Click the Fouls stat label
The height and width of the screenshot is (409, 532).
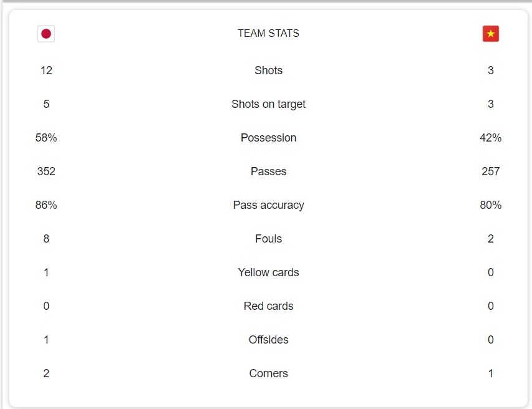pyautogui.click(x=268, y=239)
